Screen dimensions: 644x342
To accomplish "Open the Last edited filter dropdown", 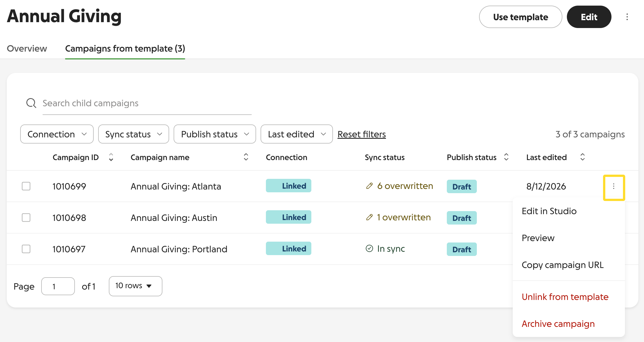I will point(297,134).
